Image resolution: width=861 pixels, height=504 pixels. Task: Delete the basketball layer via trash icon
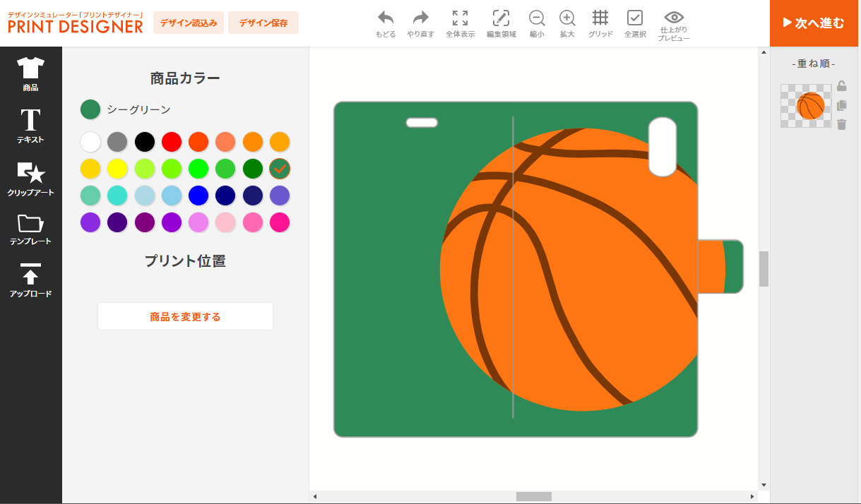[x=841, y=124]
